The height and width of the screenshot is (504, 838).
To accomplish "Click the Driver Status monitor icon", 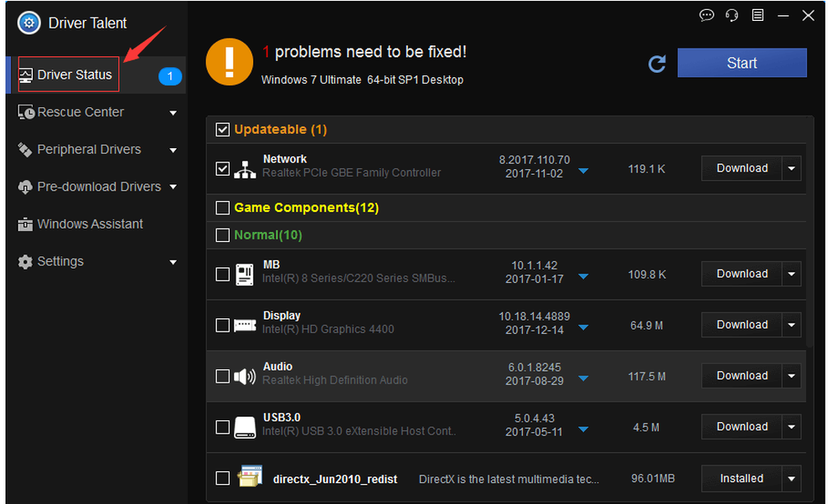I will [x=26, y=75].
